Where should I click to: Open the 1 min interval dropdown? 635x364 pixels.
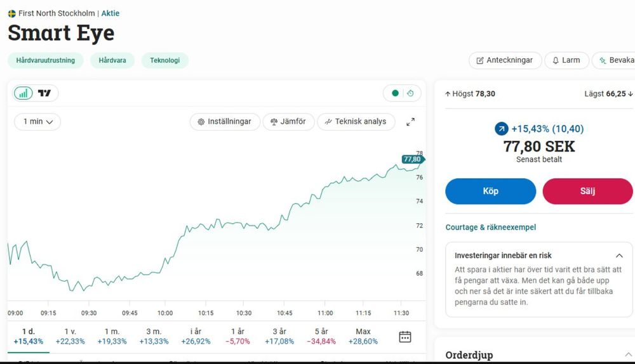coord(37,121)
